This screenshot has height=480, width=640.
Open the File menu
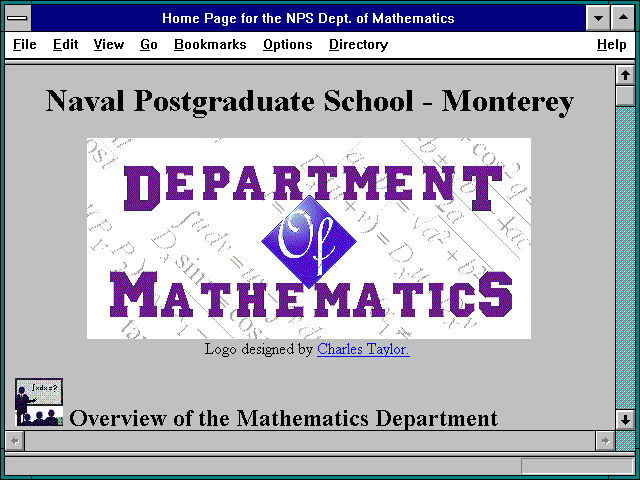pyautogui.click(x=24, y=44)
